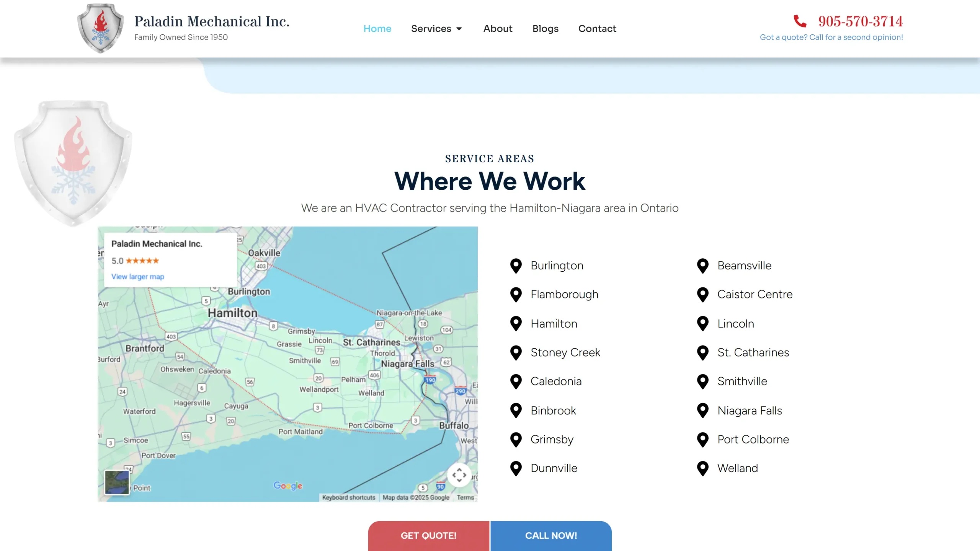Open View larger map link

click(137, 277)
